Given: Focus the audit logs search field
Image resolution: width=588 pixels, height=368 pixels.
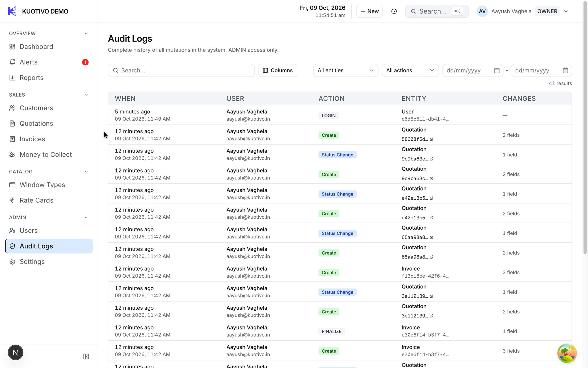Looking at the screenshot, I should [181, 70].
